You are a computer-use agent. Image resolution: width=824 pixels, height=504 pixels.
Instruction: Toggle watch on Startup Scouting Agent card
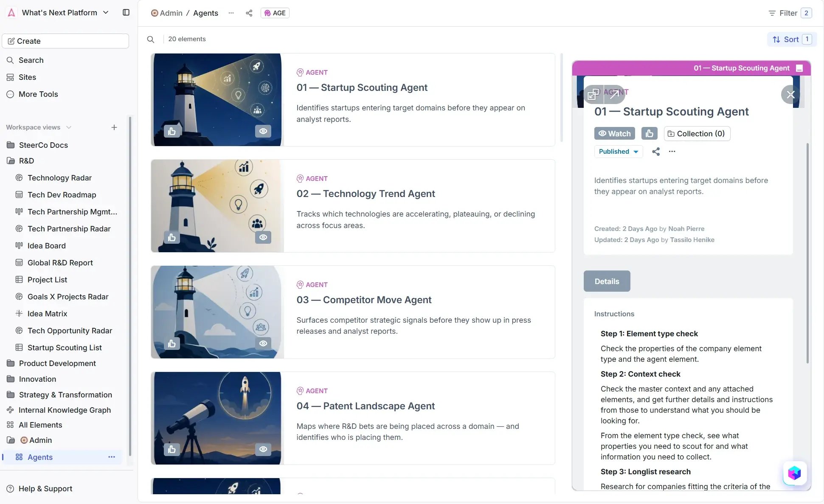[263, 131]
